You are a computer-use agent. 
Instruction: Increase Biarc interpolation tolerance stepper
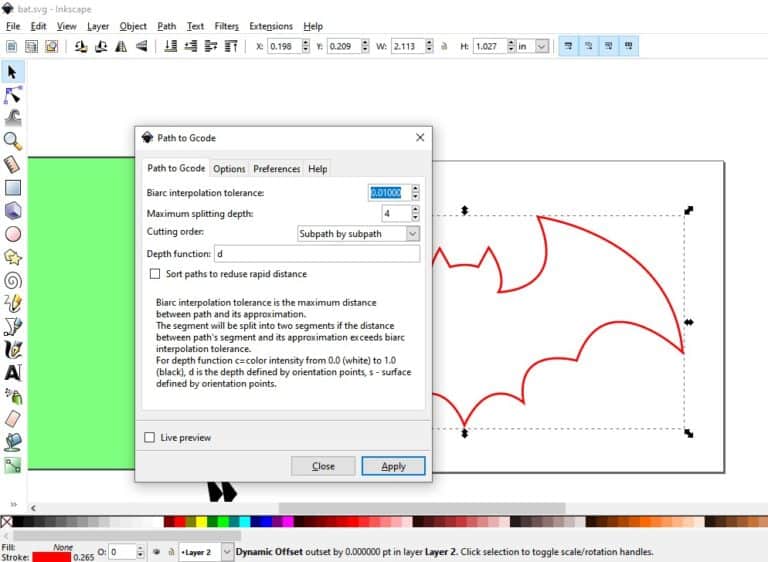click(415, 188)
